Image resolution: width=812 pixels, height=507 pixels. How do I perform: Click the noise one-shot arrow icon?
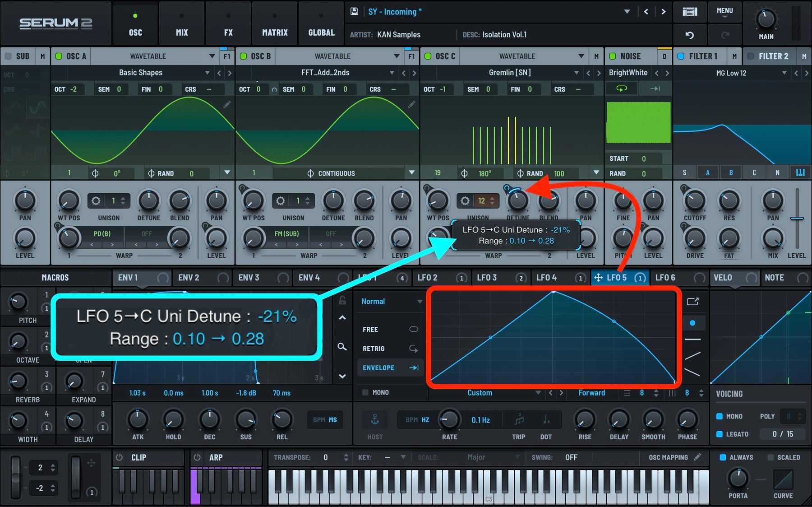click(655, 88)
